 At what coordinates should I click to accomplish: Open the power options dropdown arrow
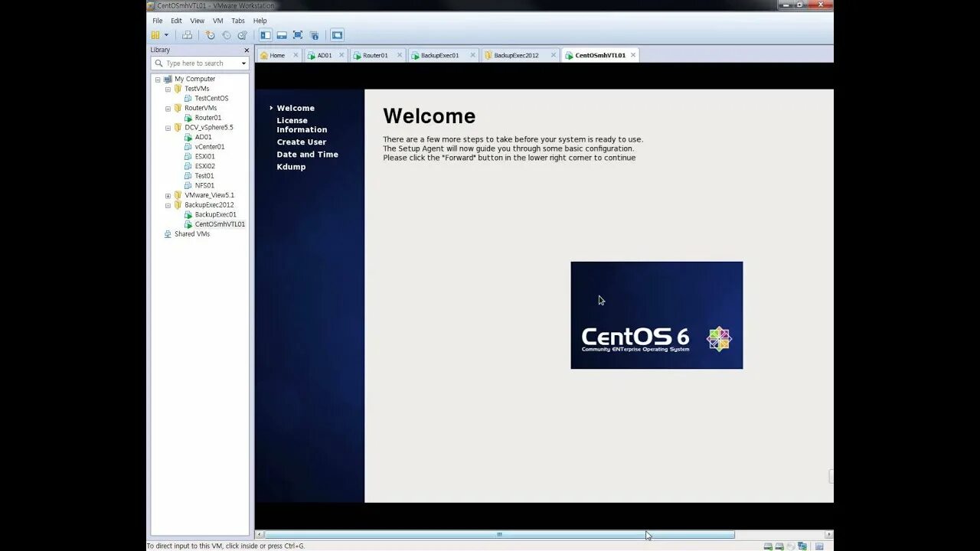(x=166, y=35)
